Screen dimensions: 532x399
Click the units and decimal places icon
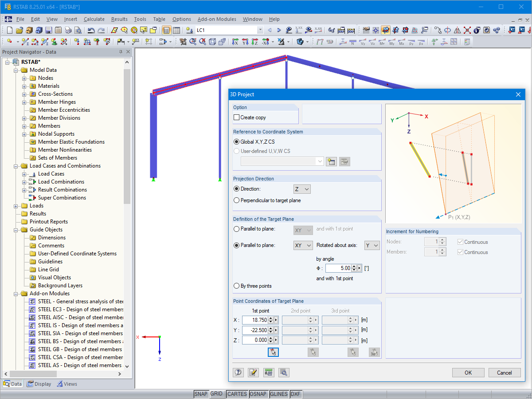[x=268, y=372]
